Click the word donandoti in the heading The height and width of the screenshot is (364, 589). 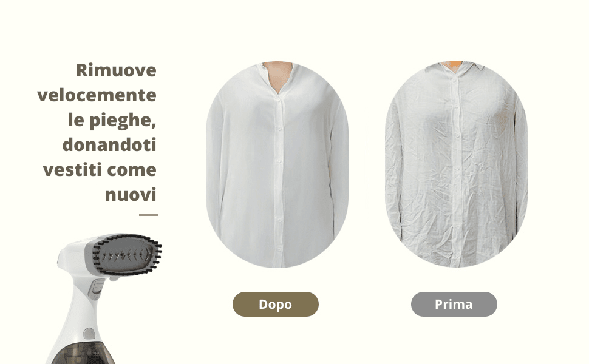[x=109, y=145]
